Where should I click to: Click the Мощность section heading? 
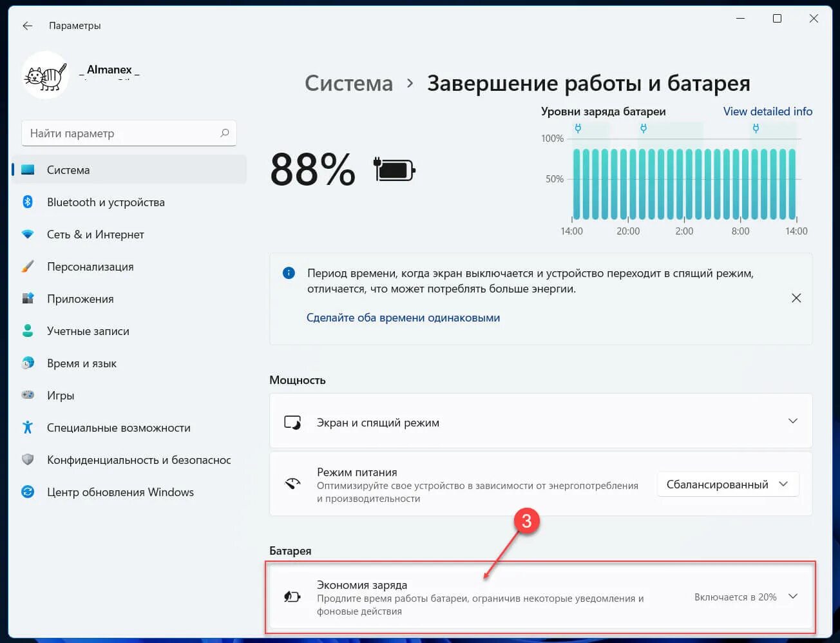pos(298,380)
